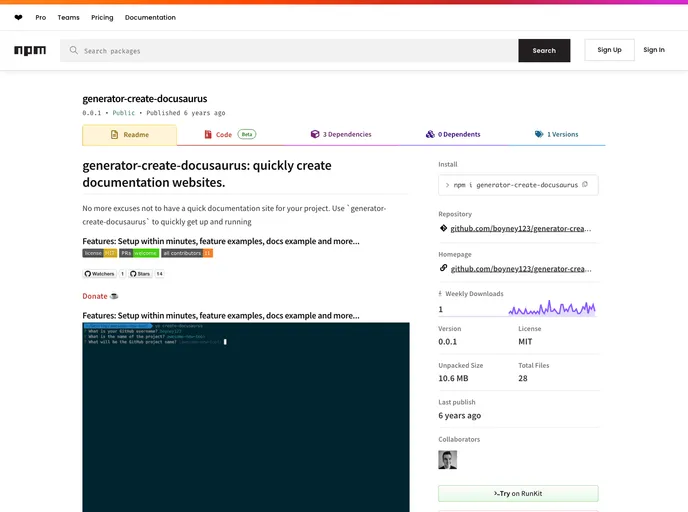
Task: Copy the install command icon
Action: (585, 185)
